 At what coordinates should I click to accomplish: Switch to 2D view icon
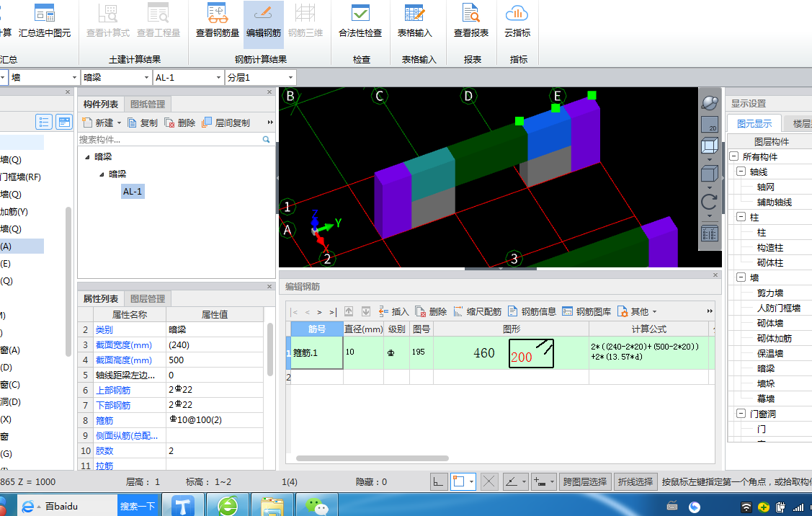tap(710, 125)
